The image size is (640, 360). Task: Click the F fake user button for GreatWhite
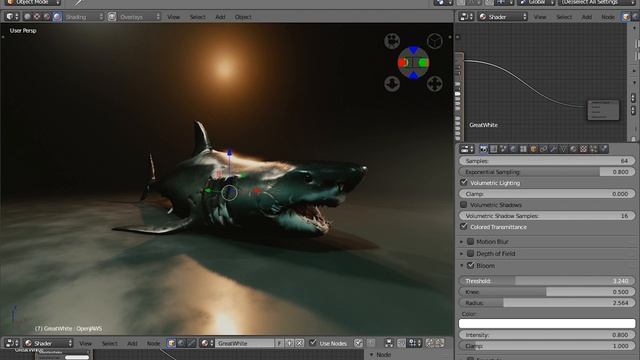(279, 343)
